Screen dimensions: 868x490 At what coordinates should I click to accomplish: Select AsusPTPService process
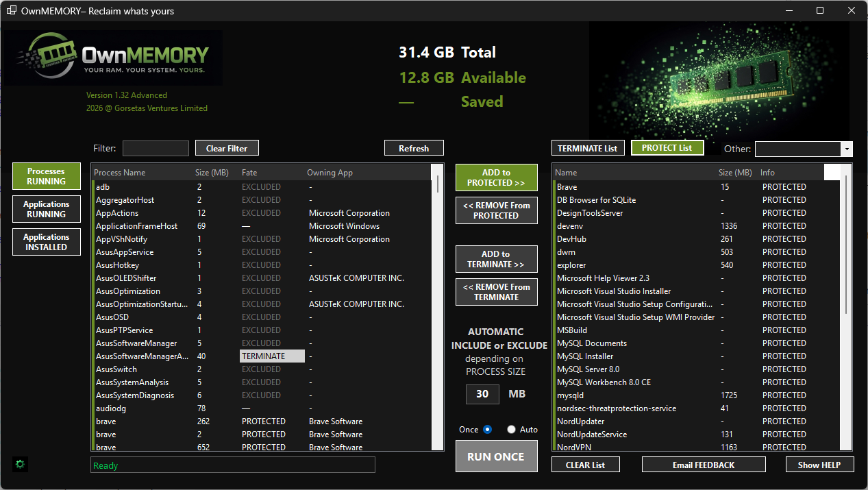click(262, 330)
